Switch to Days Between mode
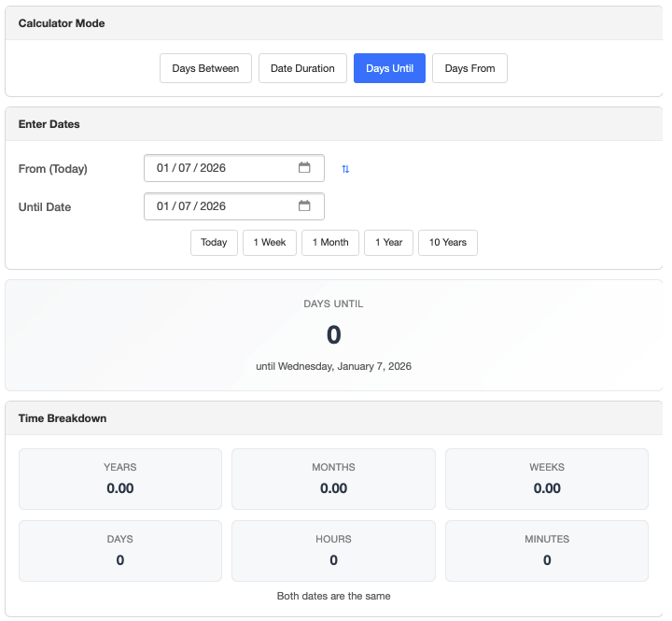This screenshot has height=621, width=672. pos(205,68)
